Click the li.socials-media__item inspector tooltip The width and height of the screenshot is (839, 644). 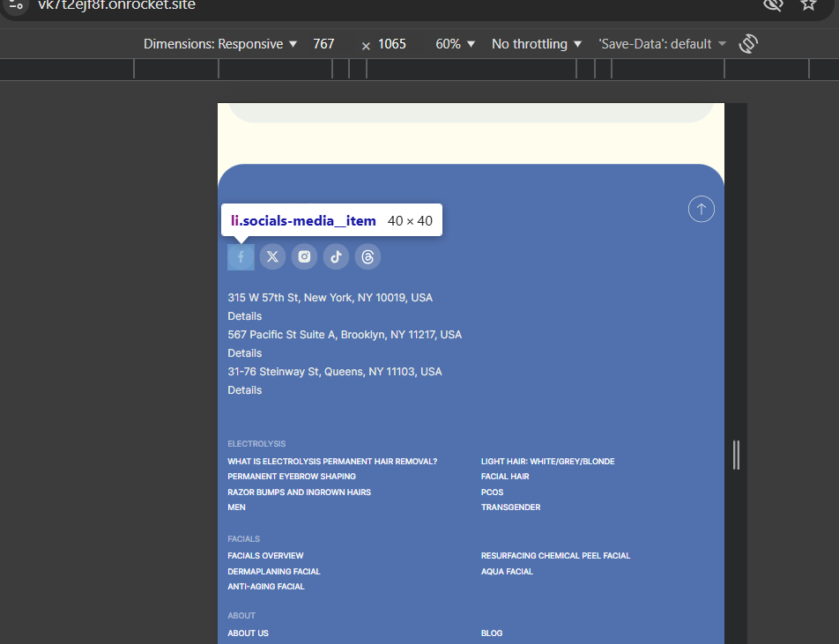331,220
